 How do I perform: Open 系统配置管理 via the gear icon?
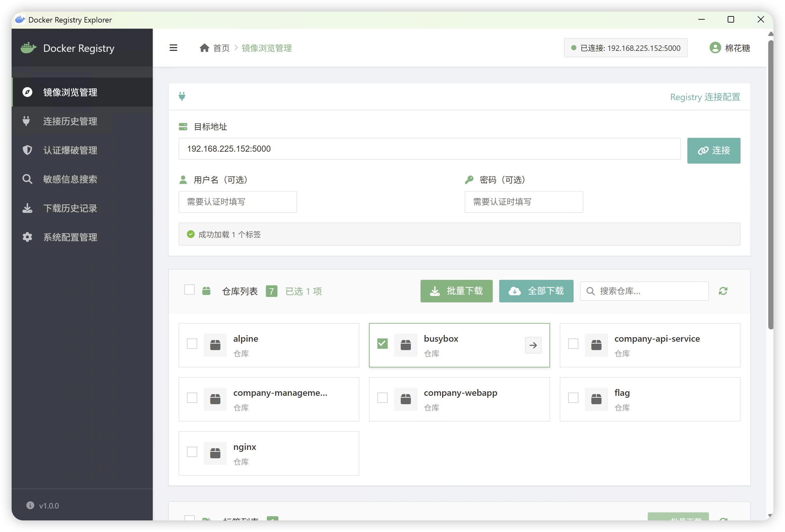pyautogui.click(x=27, y=237)
